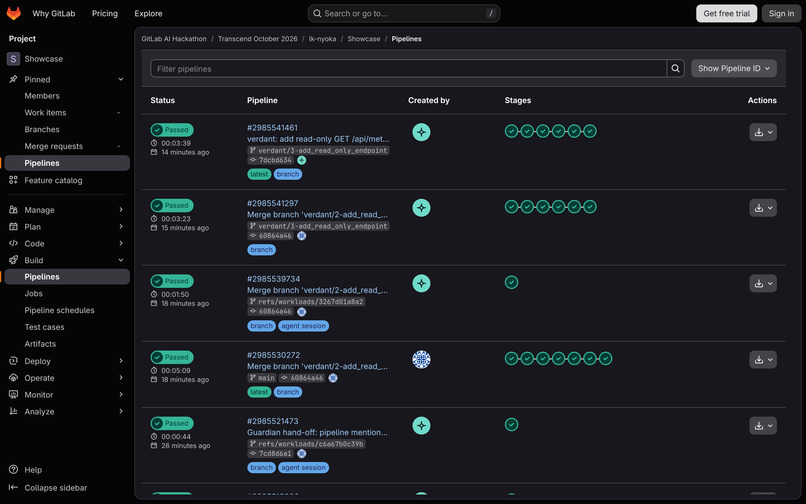Open Explore in top navigation
Viewport: 806px width, 504px height.
(149, 13)
